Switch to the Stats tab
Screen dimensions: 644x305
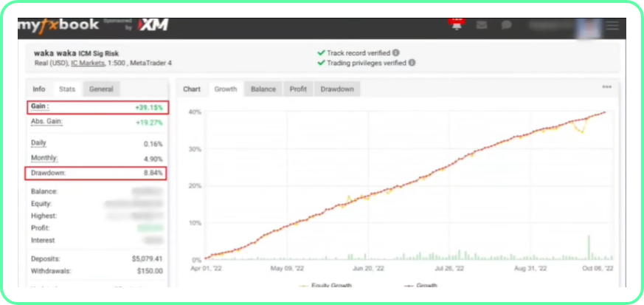click(67, 89)
